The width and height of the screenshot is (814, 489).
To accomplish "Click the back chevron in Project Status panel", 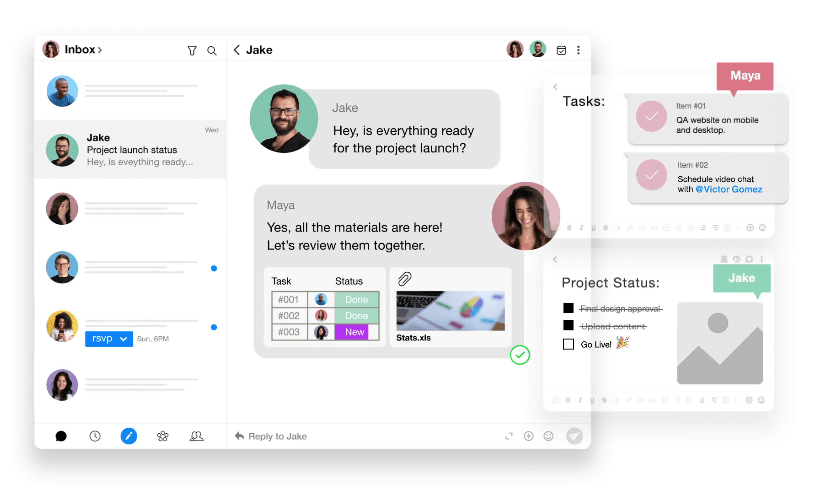I will [555, 259].
